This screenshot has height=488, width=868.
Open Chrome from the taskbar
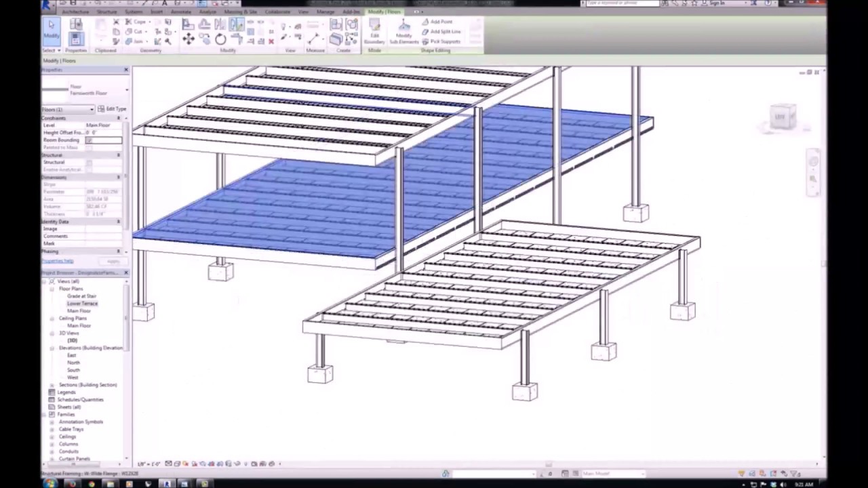92,484
